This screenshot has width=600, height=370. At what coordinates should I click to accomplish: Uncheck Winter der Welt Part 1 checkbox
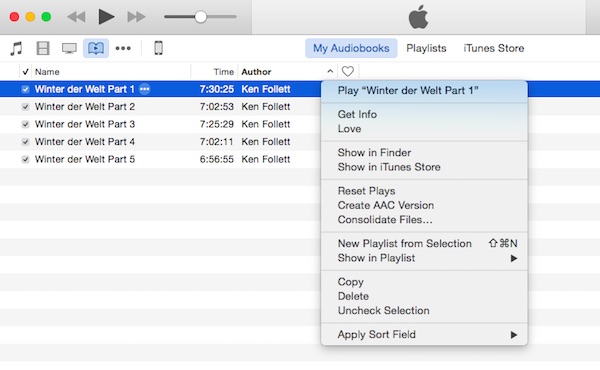coord(25,89)
